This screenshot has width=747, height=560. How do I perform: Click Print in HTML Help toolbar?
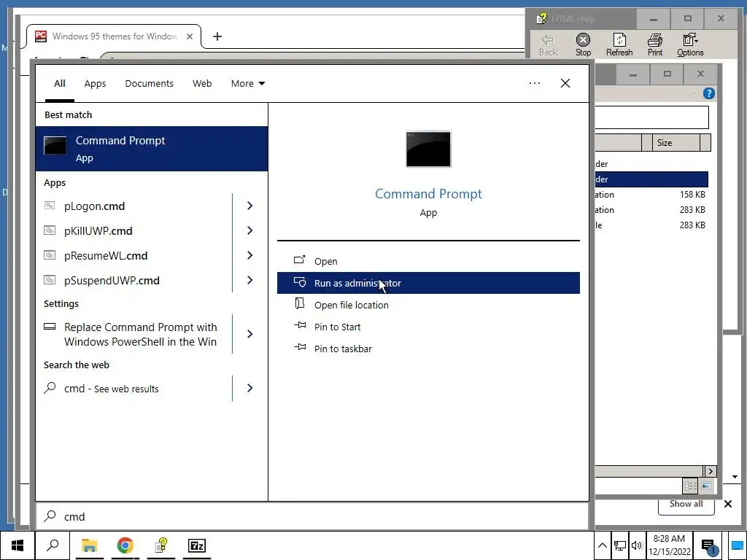(655, 44)
